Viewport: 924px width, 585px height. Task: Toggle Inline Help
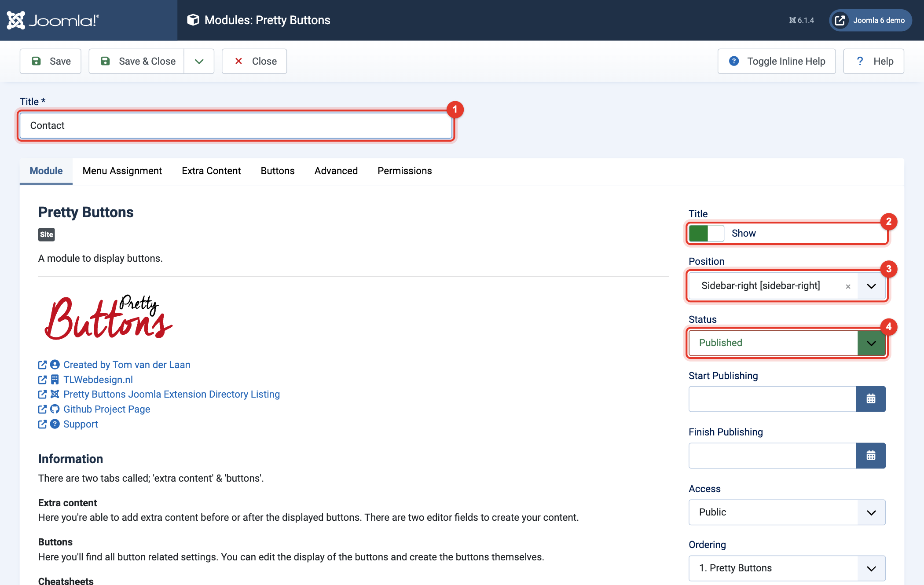(x=777, y=61)
